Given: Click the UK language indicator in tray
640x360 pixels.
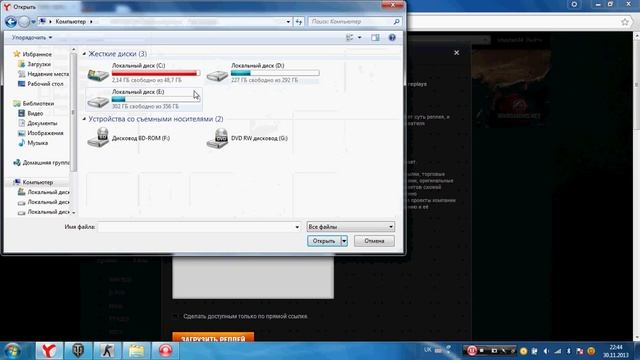Looking at the screenshot, I should click(x=428, y=350).
